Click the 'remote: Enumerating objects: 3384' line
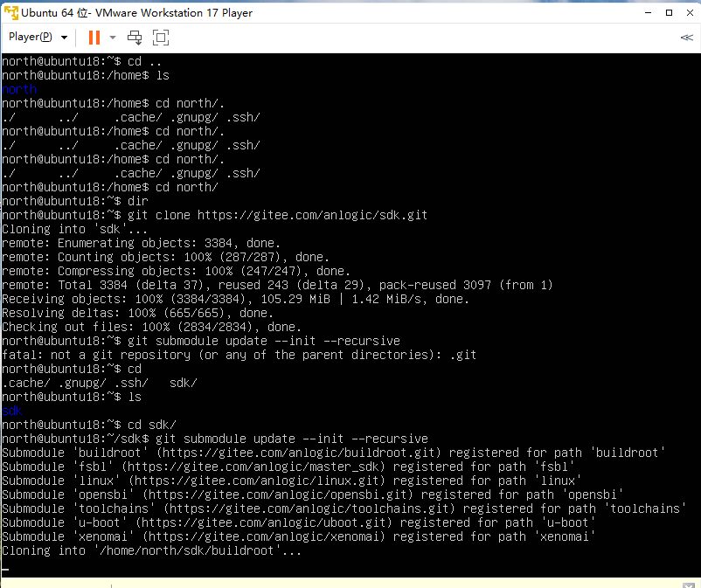701x588 pixels. [141, 243]
